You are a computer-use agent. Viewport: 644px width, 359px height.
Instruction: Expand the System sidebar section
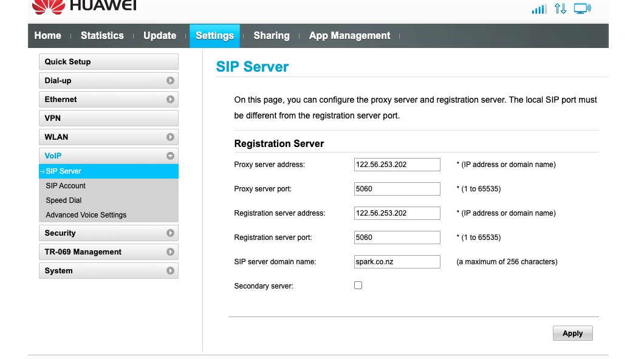point(108,271)
